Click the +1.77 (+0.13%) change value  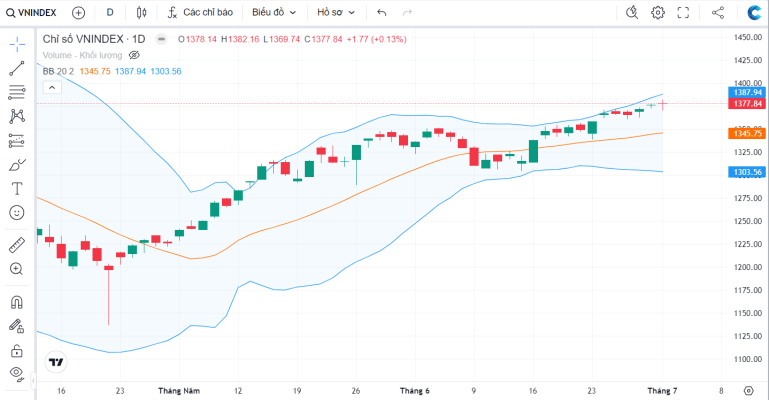click(377, 39)
